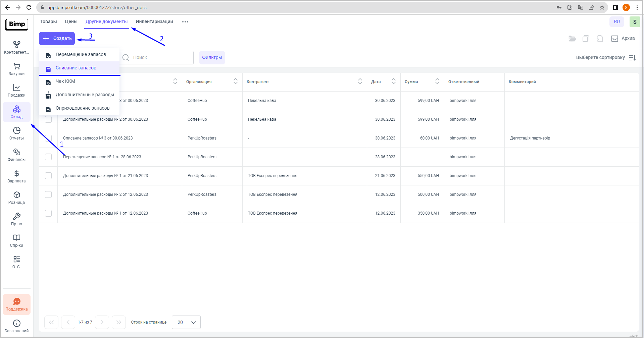Open rows per page dropdown showing 20
The width and height of the screenshot is (644, 338).
[186, 322]
